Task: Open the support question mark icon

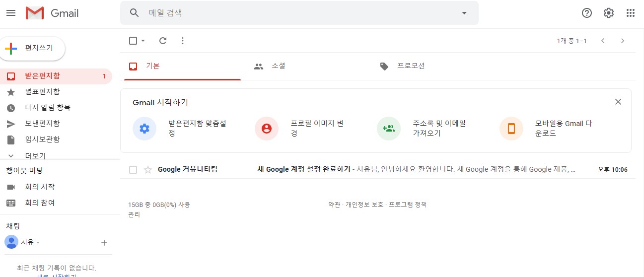Action: pos(587,13)
